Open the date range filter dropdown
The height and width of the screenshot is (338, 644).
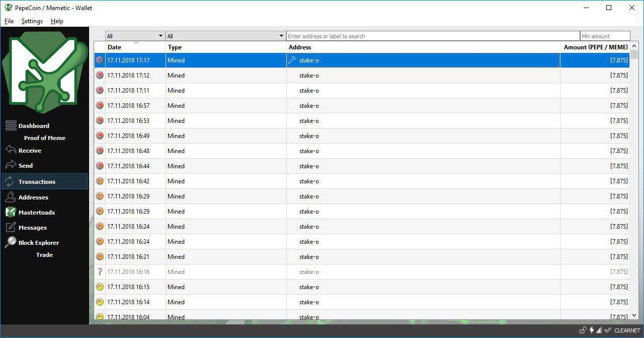coord(135,36)
